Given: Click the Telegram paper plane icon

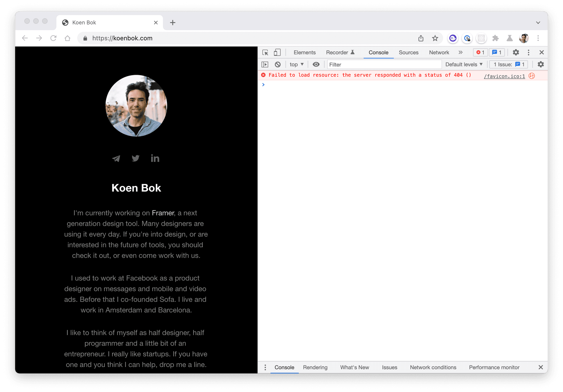Looking at the screenshot, I should coord(116,159).
